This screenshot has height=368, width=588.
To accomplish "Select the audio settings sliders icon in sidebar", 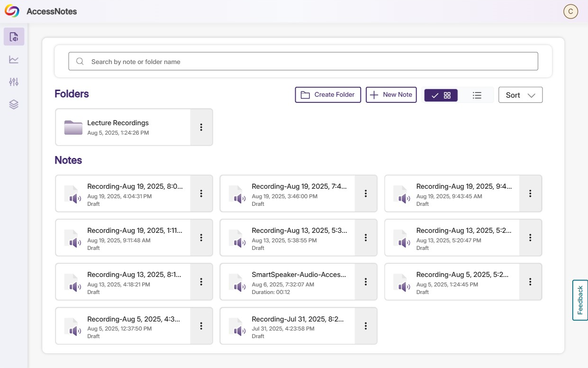I will [x=13, y=82].
